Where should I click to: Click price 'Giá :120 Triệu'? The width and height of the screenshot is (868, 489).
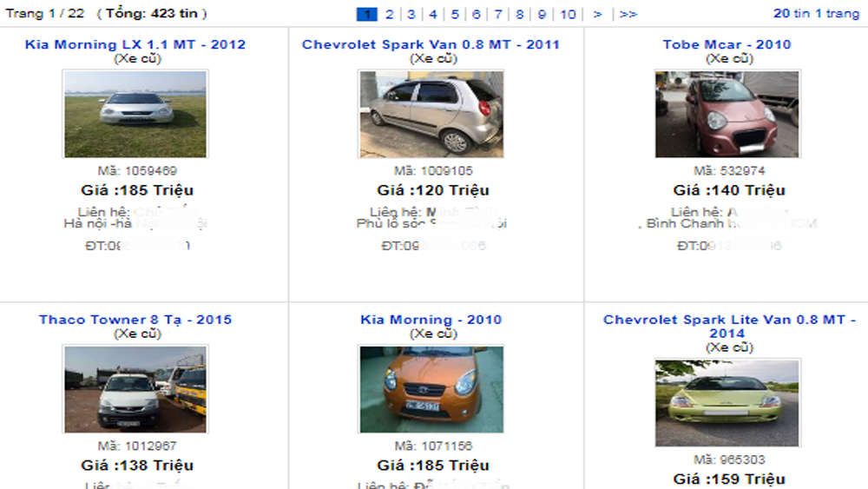click(433, 190)
